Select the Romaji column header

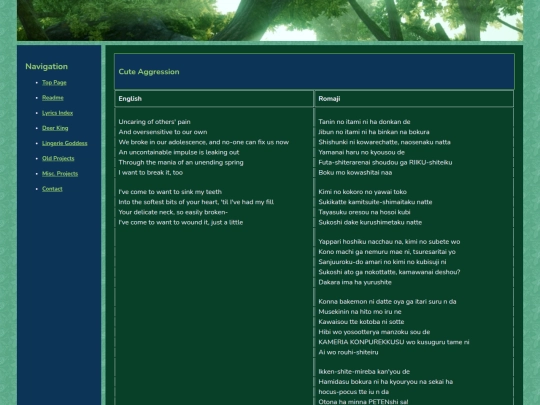click(x=329, y=99)
